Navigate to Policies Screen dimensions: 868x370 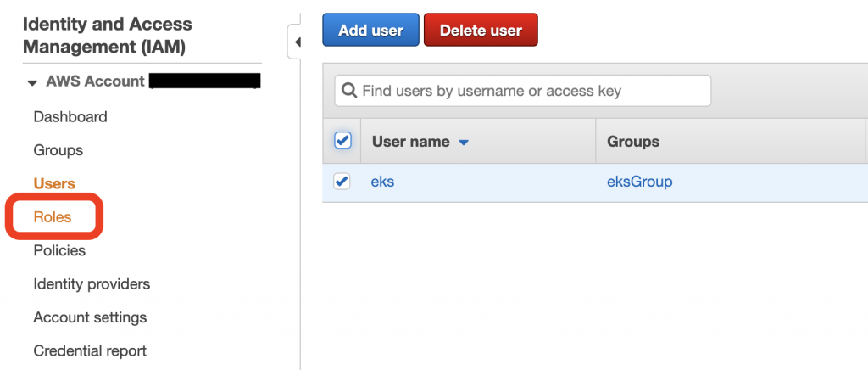pyautogui.click(x=59, y=250)
